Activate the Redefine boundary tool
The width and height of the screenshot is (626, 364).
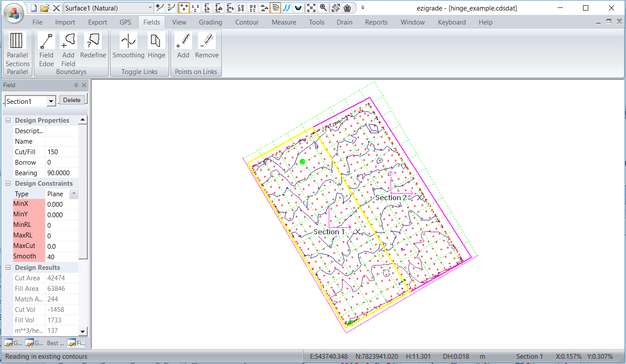tap(93, 41)
